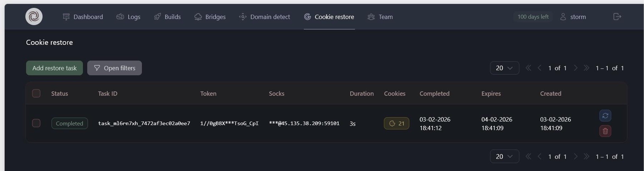644x171 pixels.
Task: Delete the restore task using the trash icon
Action: tap(605, 131)
